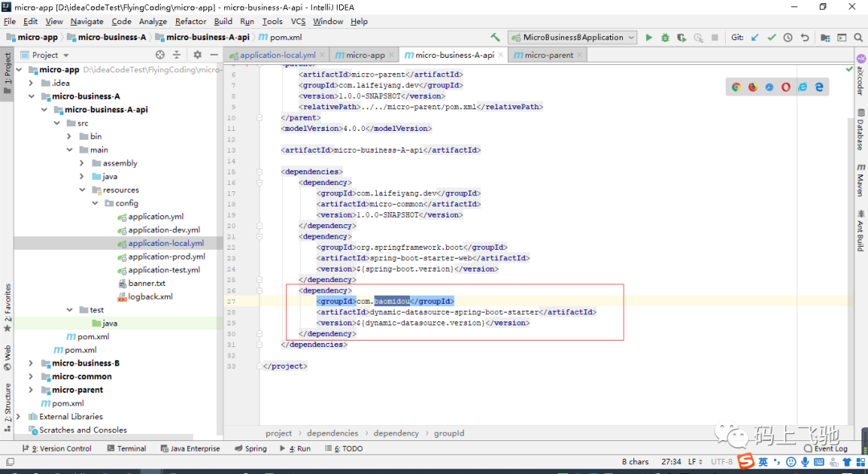This screenshot has height=474, width=868.
Task: Expand the bin folder
Action: click(69, 136)
